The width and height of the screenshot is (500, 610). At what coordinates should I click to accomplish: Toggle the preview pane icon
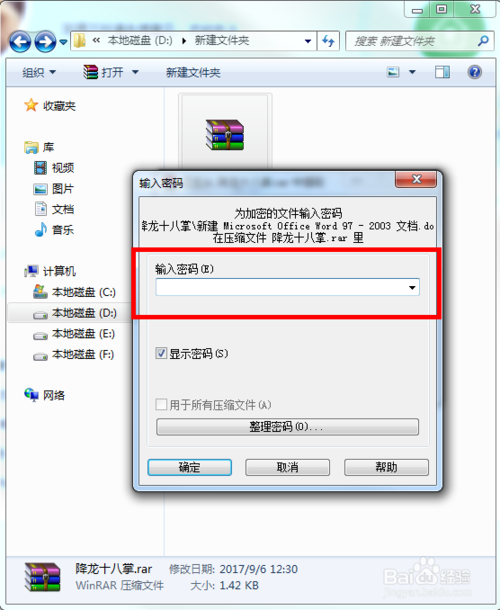pos(442,72)
